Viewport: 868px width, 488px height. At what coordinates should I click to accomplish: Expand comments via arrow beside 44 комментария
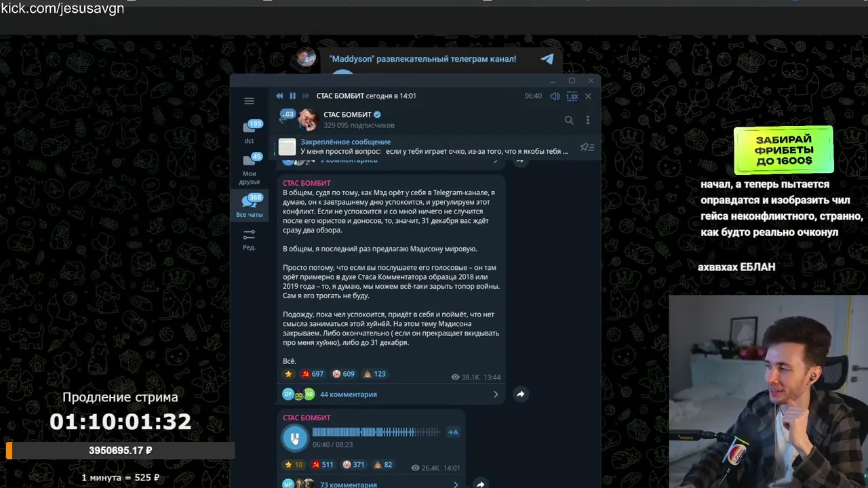[x=496, y=394]
